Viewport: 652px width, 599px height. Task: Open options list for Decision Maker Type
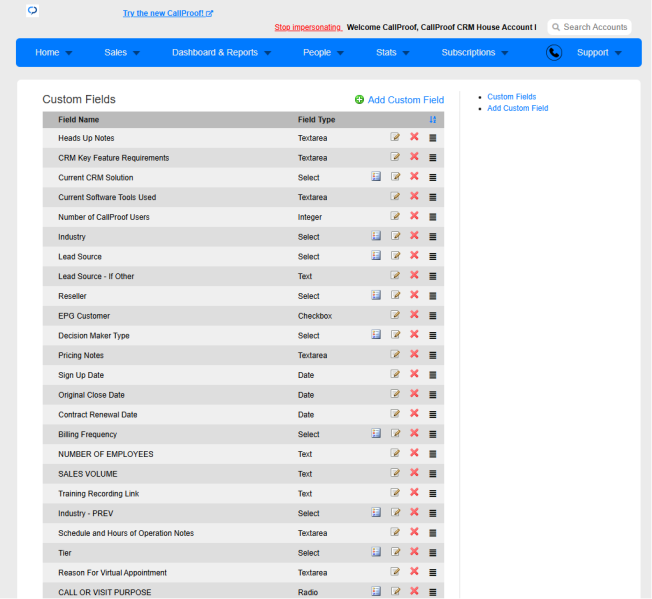[376, 334]
